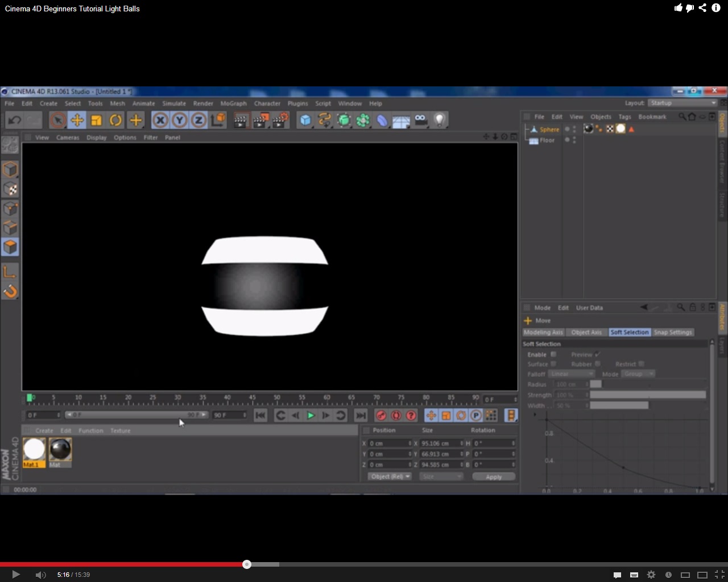Select the Rotate tool
The height and width of the screenshot is (582, 728).
pyautogui.click(x=115, y=120)
